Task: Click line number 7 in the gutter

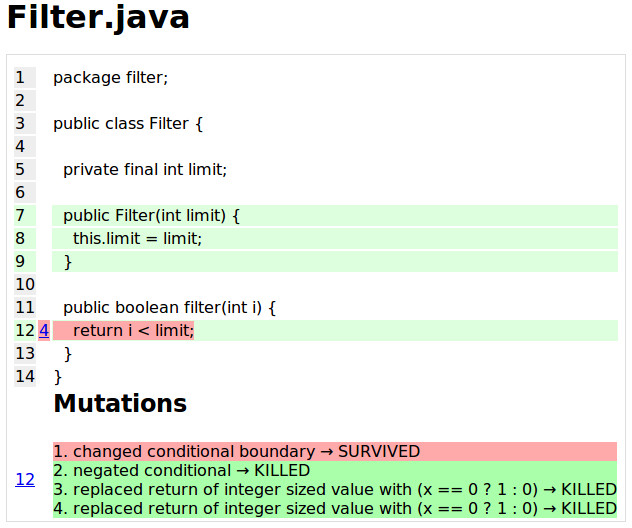Action: point(20,216)
